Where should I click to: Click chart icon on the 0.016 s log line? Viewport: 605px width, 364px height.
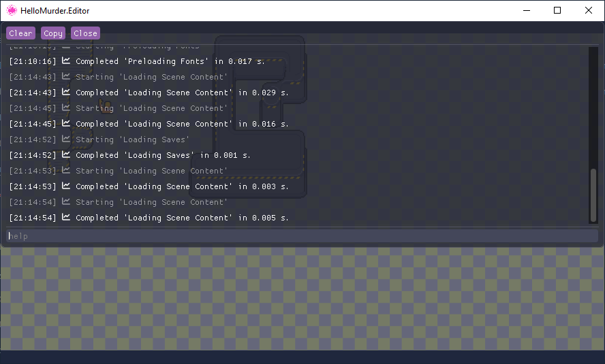click(66, 124)
